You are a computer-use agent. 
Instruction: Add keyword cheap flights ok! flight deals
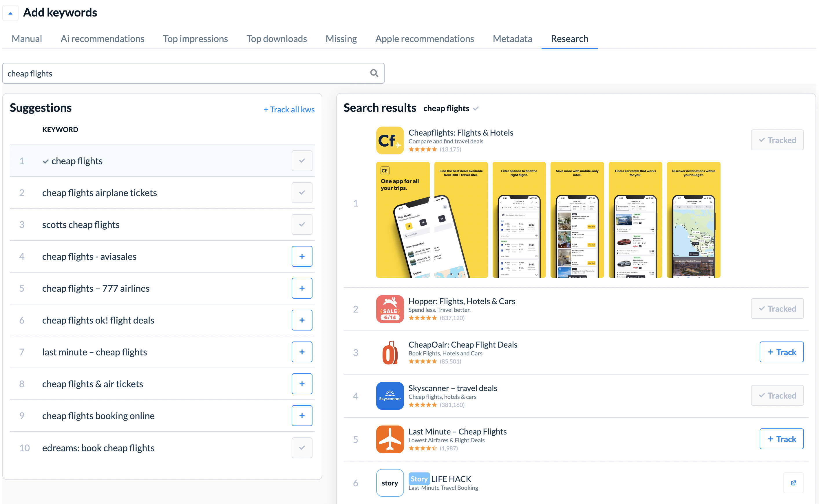(x=302, y=320)
